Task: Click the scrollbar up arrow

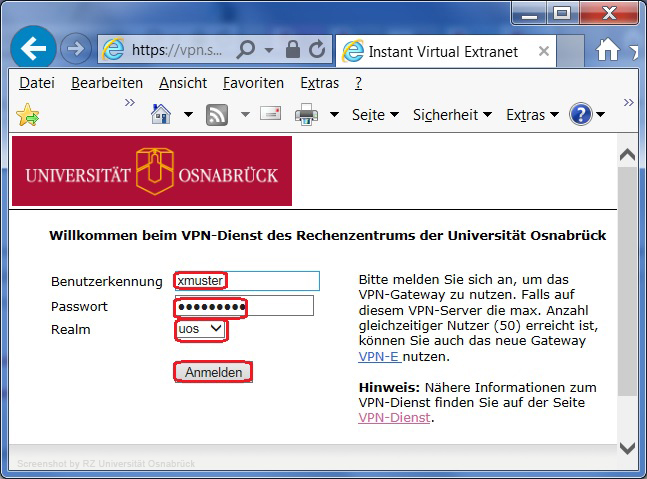Action: 627,154
